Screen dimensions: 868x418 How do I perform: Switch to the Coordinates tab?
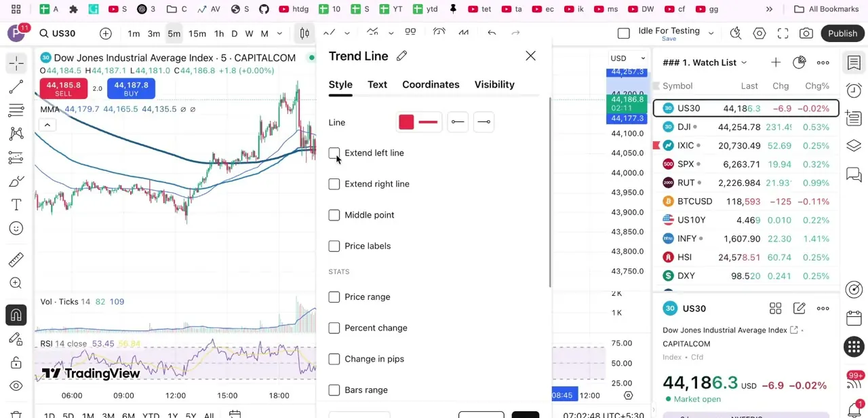tap(431, 85)
